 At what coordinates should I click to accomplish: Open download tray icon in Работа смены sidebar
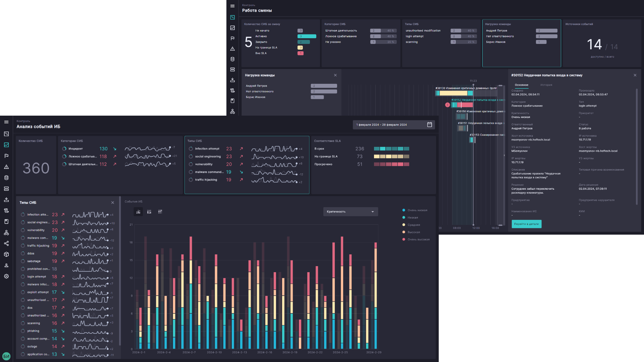[x=232, y=80]
